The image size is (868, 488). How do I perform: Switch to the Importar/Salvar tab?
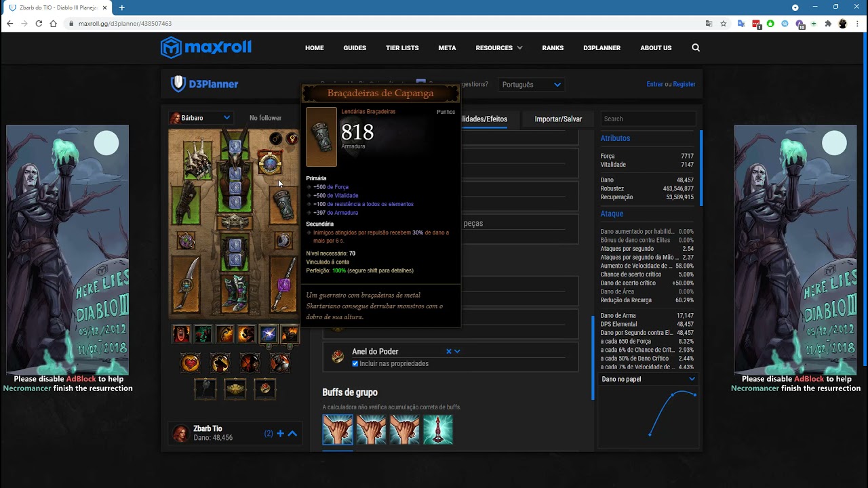[558, 119]
